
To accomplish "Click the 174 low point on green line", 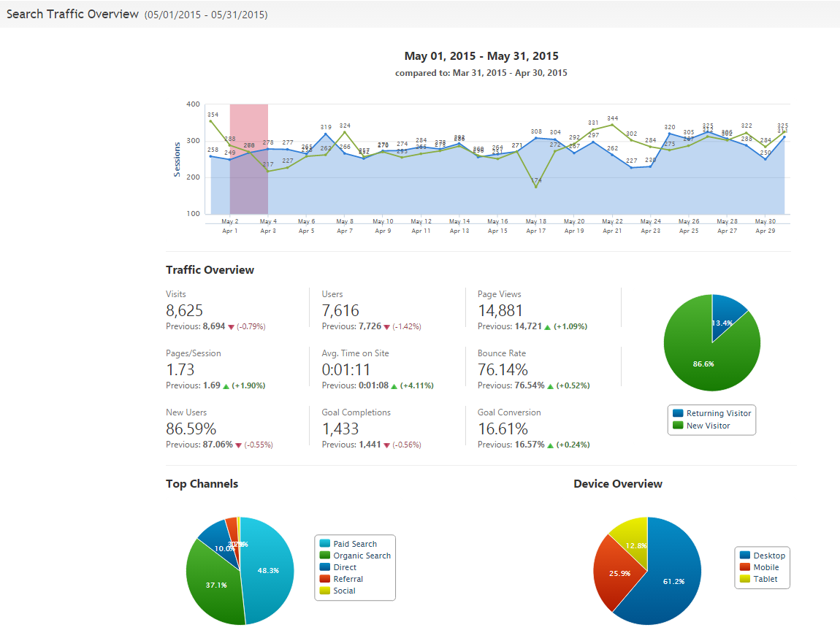I will pyautogui.click(x=536, y=187).
